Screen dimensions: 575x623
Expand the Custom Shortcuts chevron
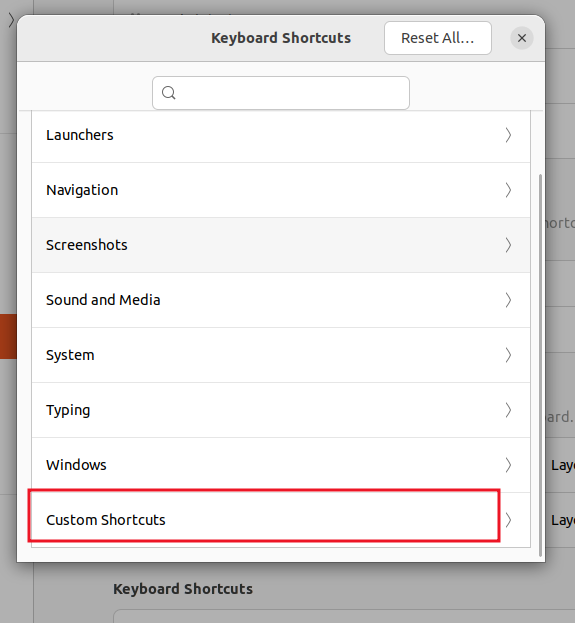[x=508, y=520]
